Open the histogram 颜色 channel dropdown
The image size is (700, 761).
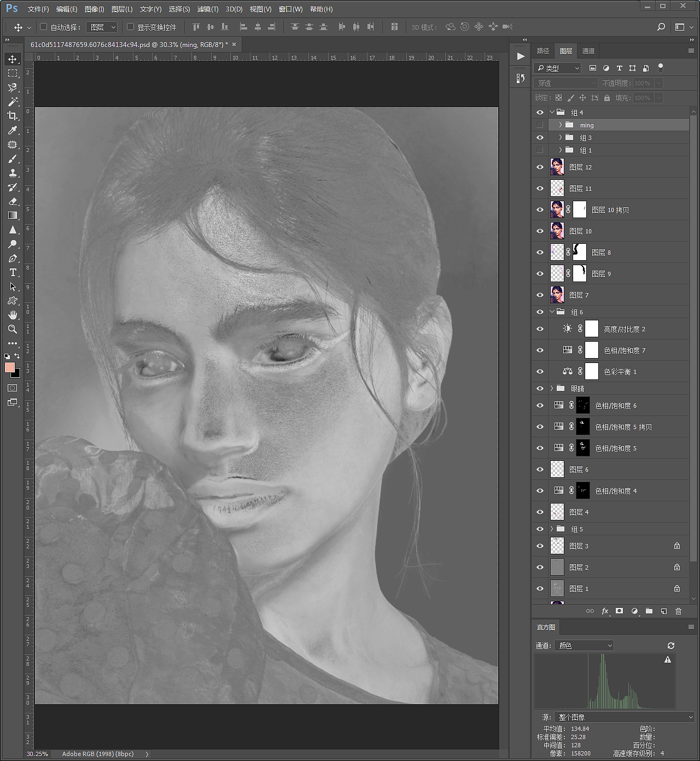click(x=584, y=646)
